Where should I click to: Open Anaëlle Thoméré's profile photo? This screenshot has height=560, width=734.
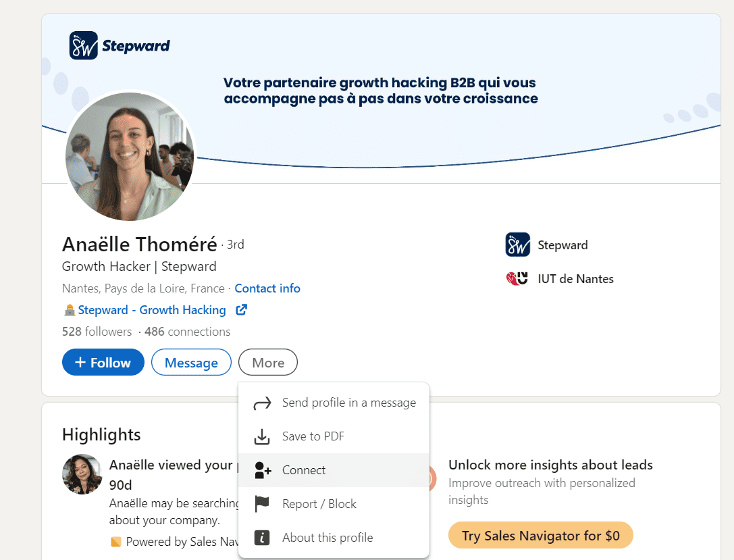[130, 156]
